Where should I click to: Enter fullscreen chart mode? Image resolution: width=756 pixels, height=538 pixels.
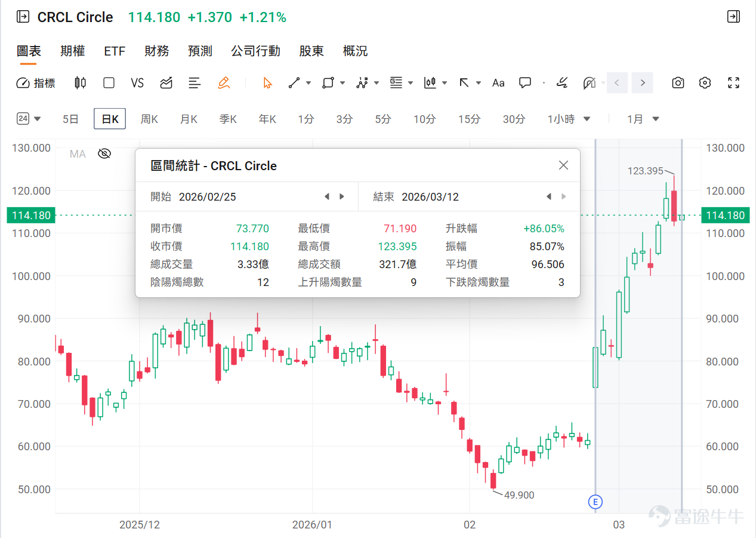click(x=734, y=83)
